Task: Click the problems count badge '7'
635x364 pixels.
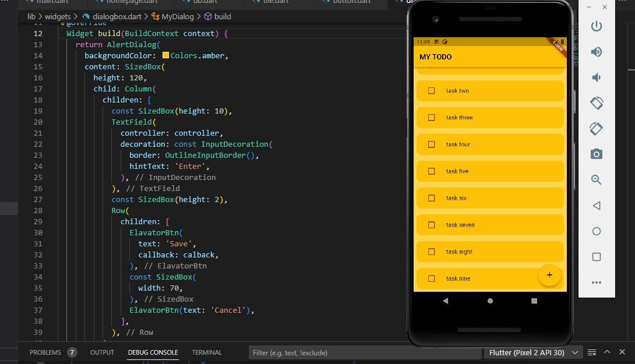Action: point(72,352)
